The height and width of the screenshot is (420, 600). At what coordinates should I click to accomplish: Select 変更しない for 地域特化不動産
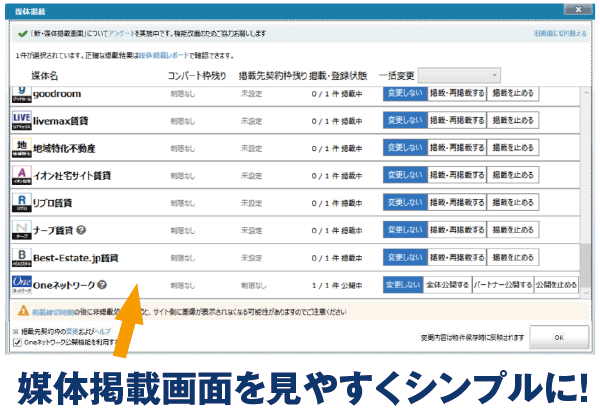pos(405,148)
